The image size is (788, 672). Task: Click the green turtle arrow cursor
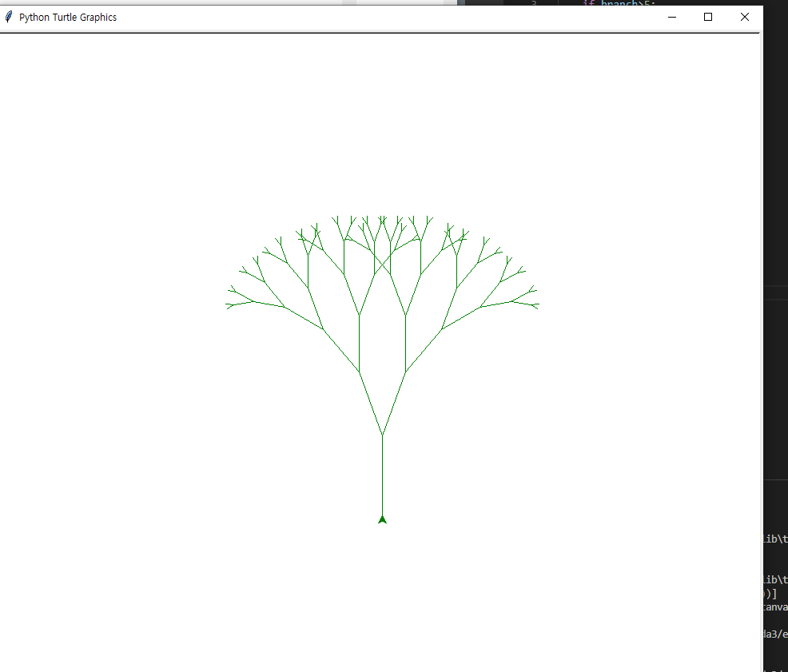pyautogui.click(x=383, y=519)
